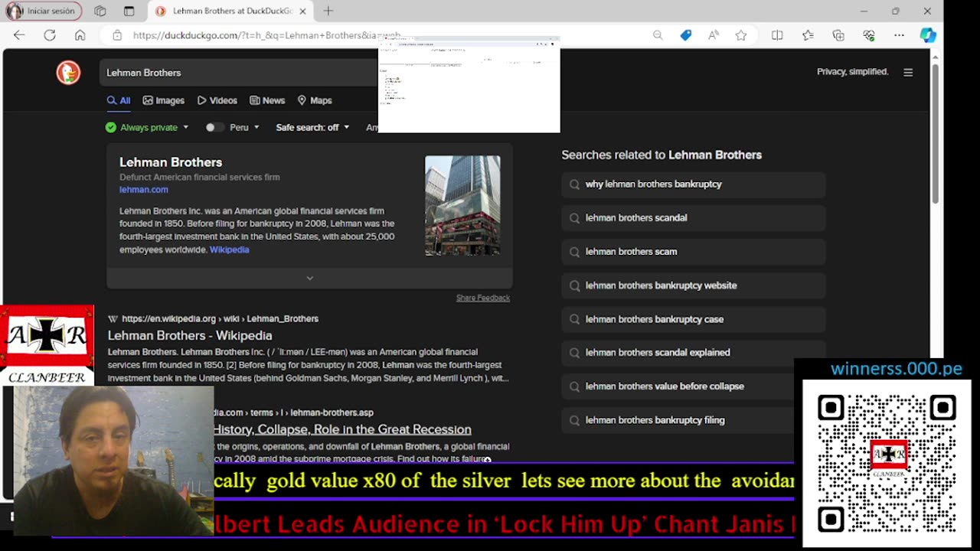This screenshot has height=551, width=980.
Task: Click the Lehman Brothers building thumbnail
Action: [x=462, y=205]
